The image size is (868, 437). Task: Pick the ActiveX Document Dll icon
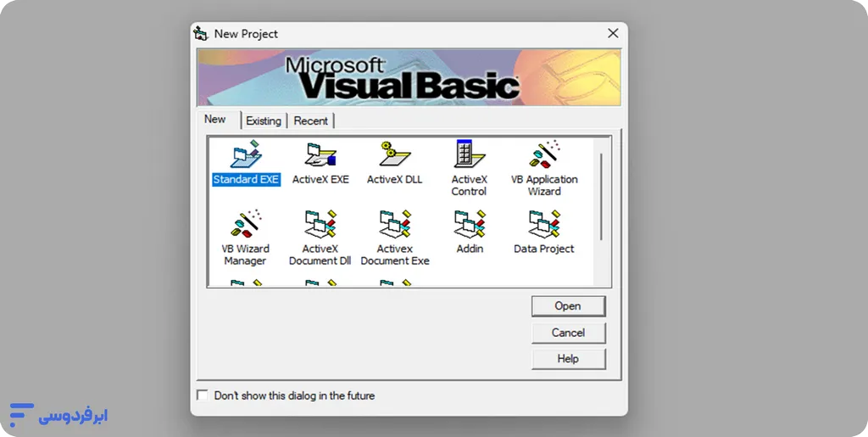point(320,224)
